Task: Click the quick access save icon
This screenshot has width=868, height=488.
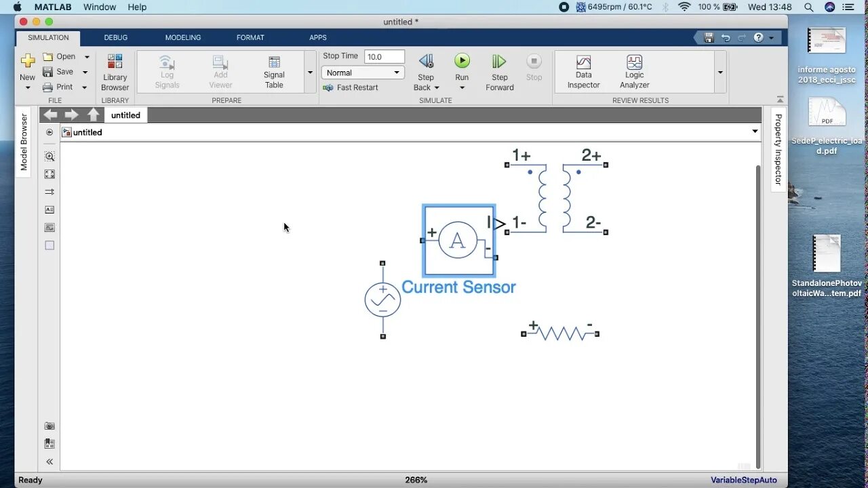Action: [709, 38]
